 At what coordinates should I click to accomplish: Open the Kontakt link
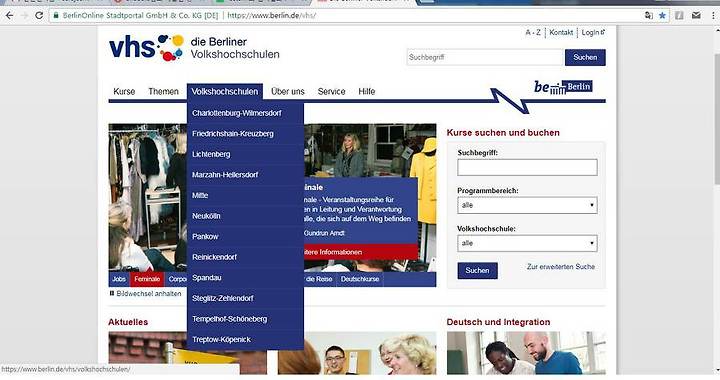tap(561, 33)
